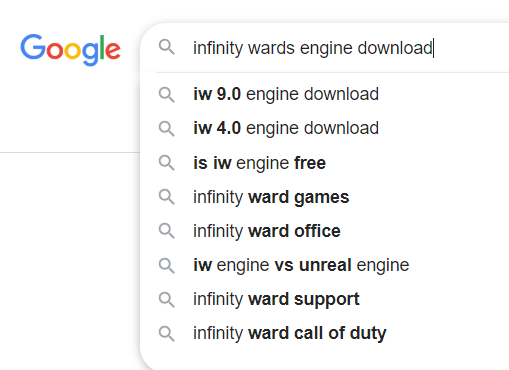509x370 pixels.
Task: Click magnifier icon beside 'infinity ward office'
Action: 167,231
